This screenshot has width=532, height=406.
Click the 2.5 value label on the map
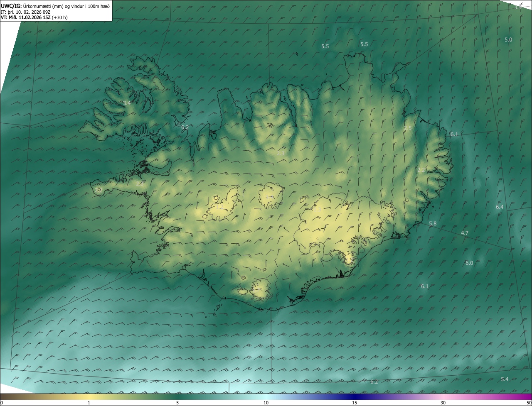[x=408, y=128]
